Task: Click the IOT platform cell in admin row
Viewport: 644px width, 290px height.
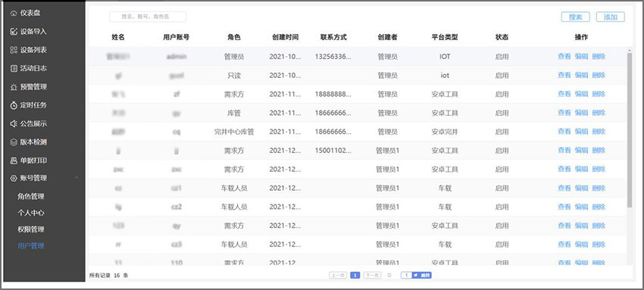Action: 445,57
